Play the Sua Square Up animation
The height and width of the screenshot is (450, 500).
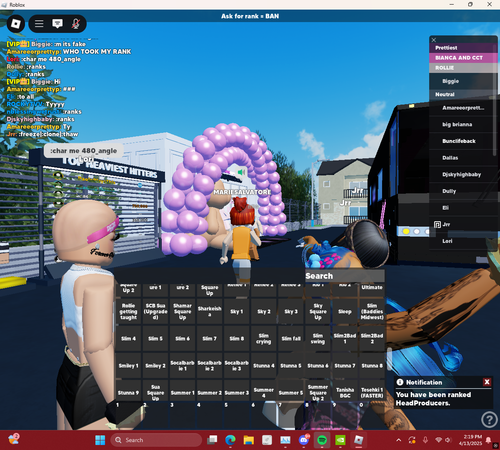[155, 390]
